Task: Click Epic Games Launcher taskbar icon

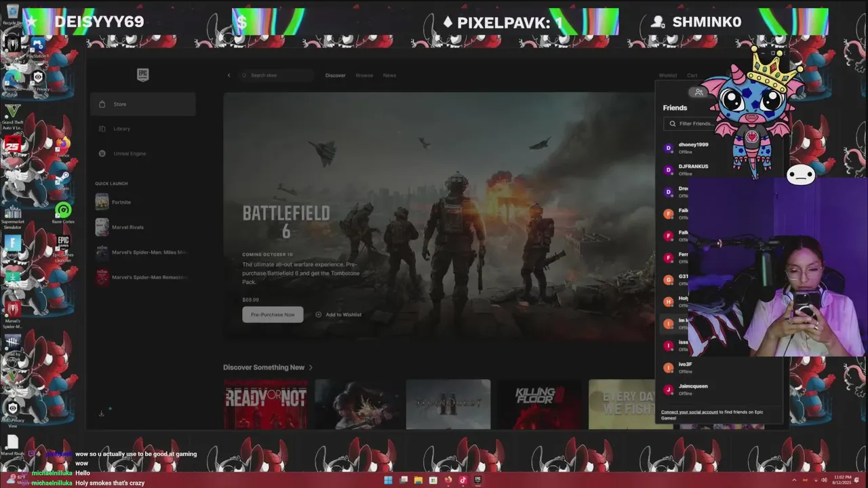Action: click(x=478, y=480)
